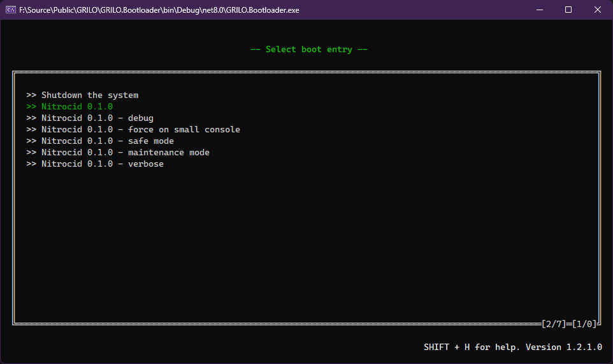Choose the highlighted green 'Nitrocid 0.1.0' entry

pos(77,107)
